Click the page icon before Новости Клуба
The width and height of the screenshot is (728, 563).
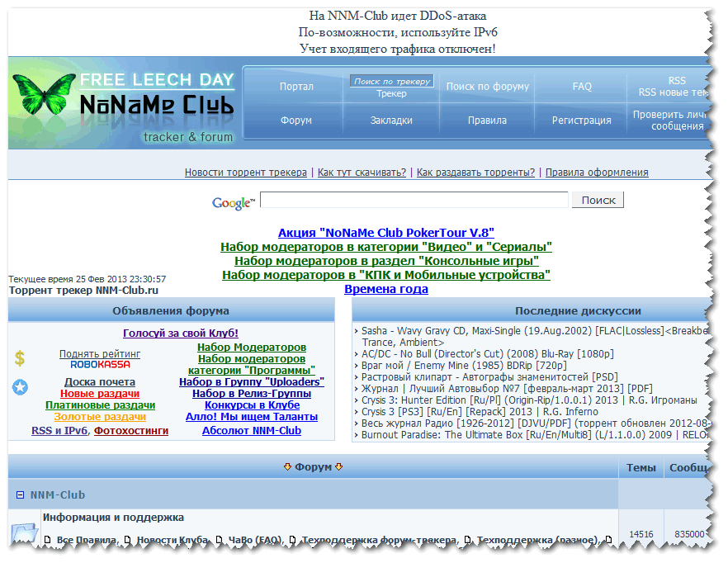click(128, 540)
